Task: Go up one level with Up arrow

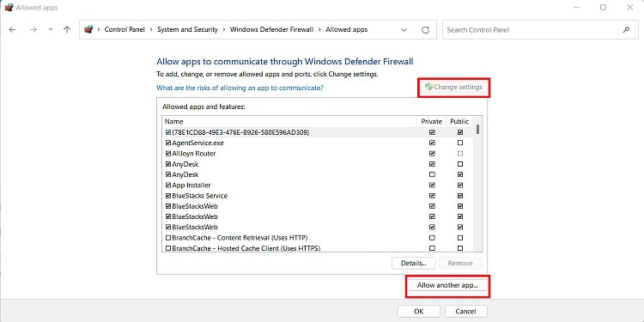Action: pos(67,29)
